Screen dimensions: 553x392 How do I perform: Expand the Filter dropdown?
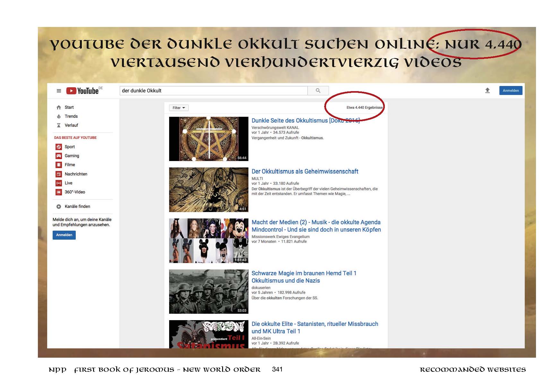(179, 108)
